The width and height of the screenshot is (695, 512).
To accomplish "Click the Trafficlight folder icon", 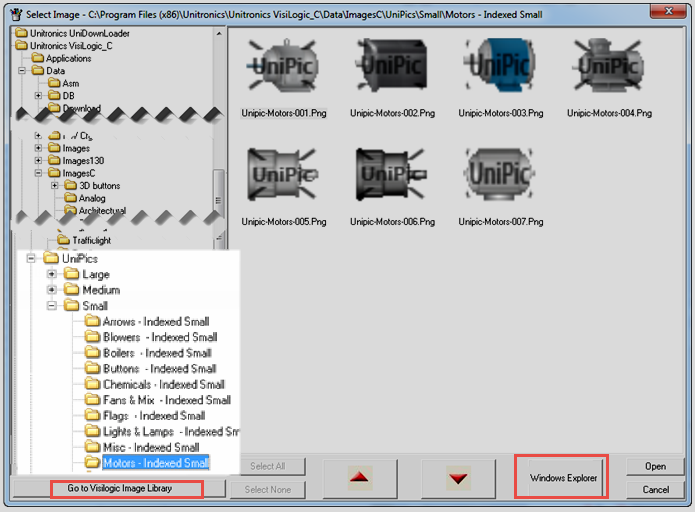I will click(64, 240).
